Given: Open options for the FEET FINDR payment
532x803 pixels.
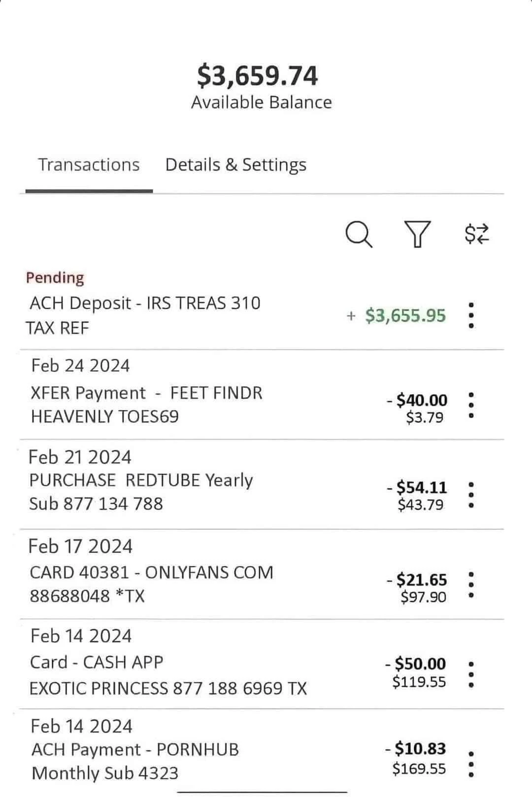Looking at the screenshot, I should (471, 404).
